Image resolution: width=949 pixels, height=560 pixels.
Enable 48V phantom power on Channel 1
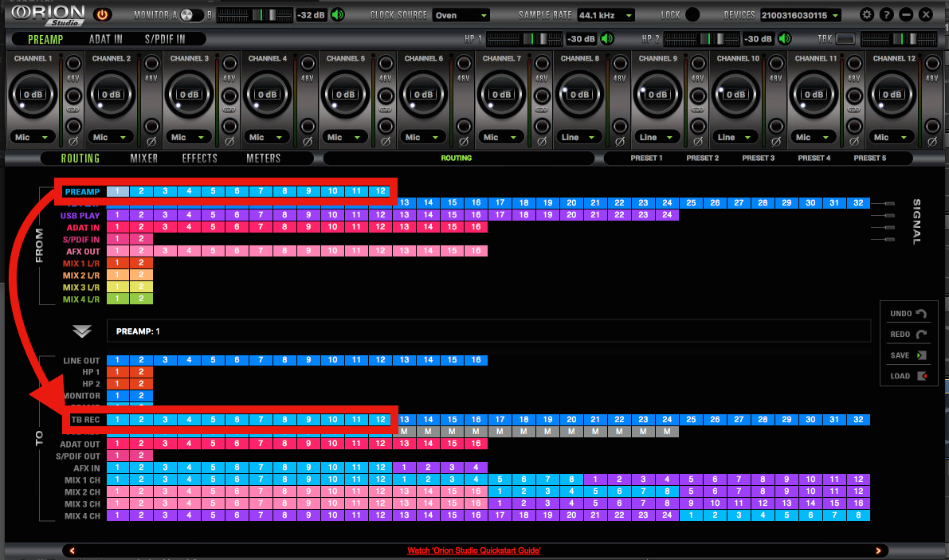[x=73, y=64]
